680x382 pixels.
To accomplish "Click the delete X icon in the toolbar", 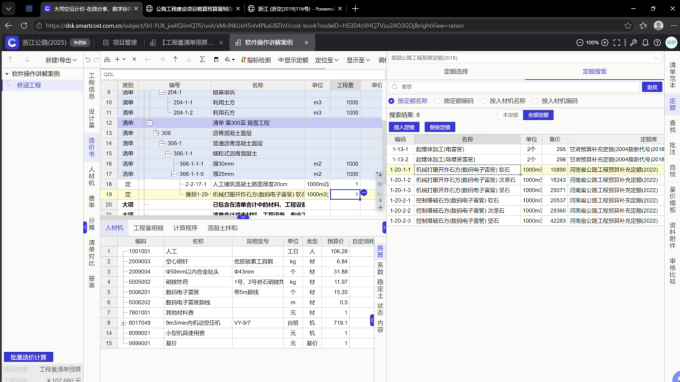I will click(x=134, y=59).
